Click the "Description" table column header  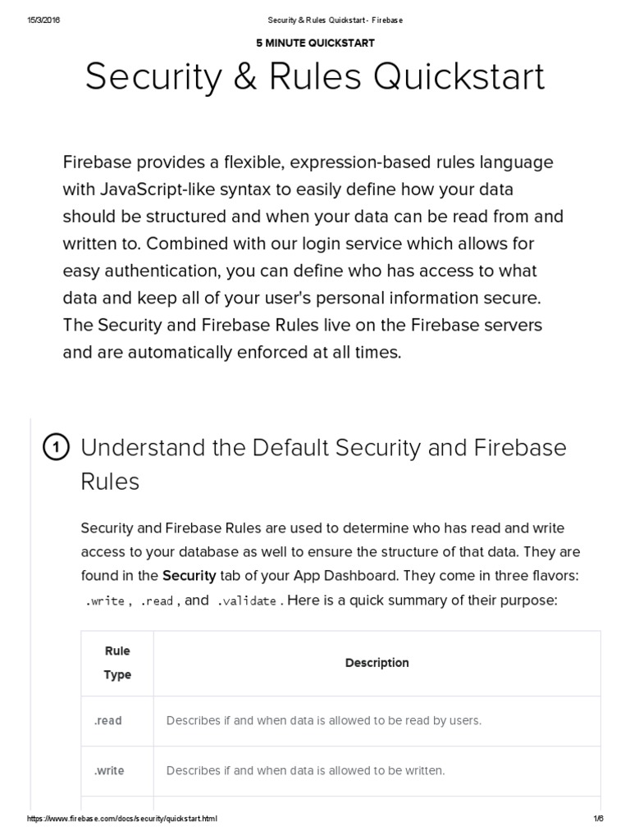click(377, 663)
